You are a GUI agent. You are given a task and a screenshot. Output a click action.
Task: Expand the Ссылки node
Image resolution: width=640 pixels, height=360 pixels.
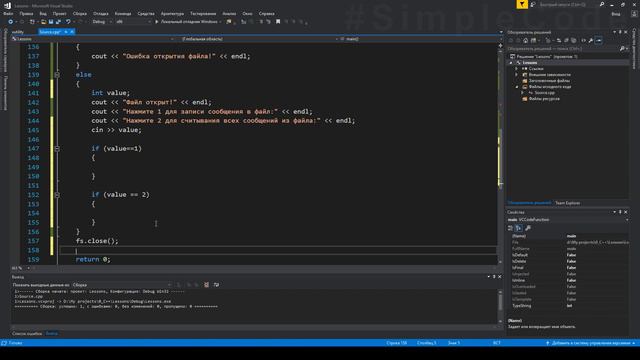516,69
